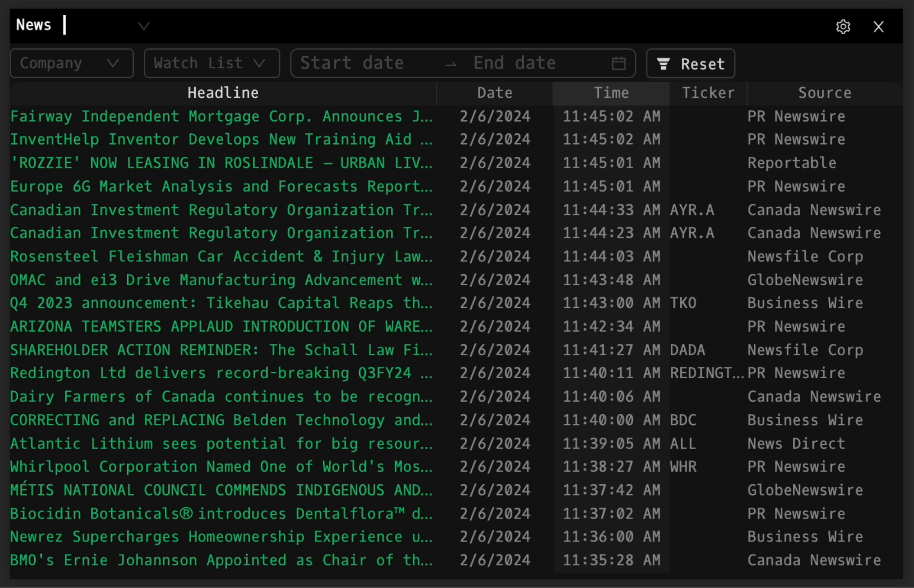Image resolution: width=914 pixels, height=588 pixels.
Task: Sort by the Headline column header
Action: click(x=223, y=93)
